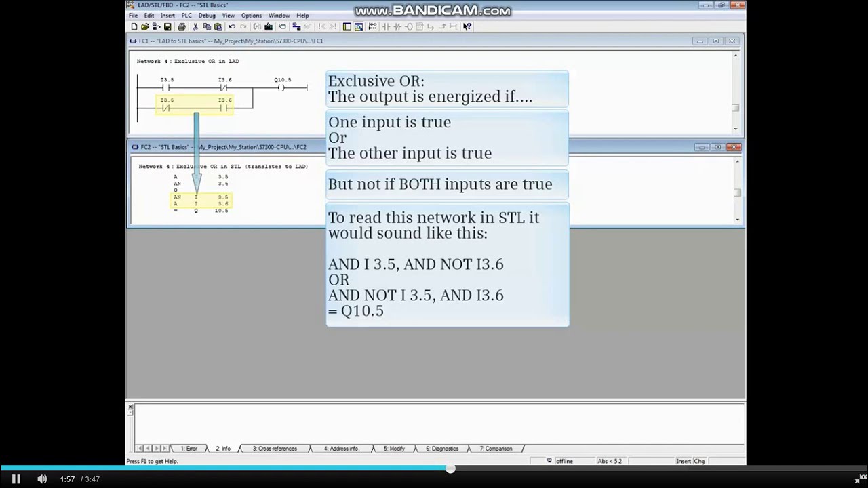Toggle the video mute speaker icon
Screen dimensions: 868x488
pos(42,479)
